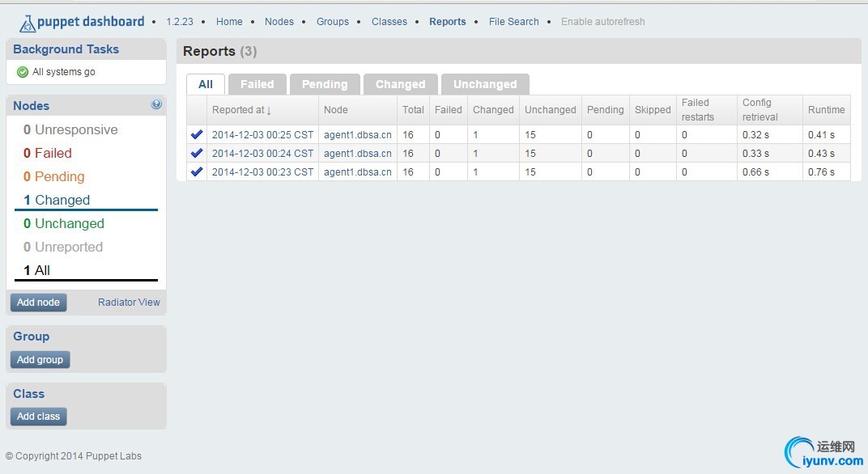Show the 0 Unchanged nodes in sidebar
The image size is (868, 474).
64,223
